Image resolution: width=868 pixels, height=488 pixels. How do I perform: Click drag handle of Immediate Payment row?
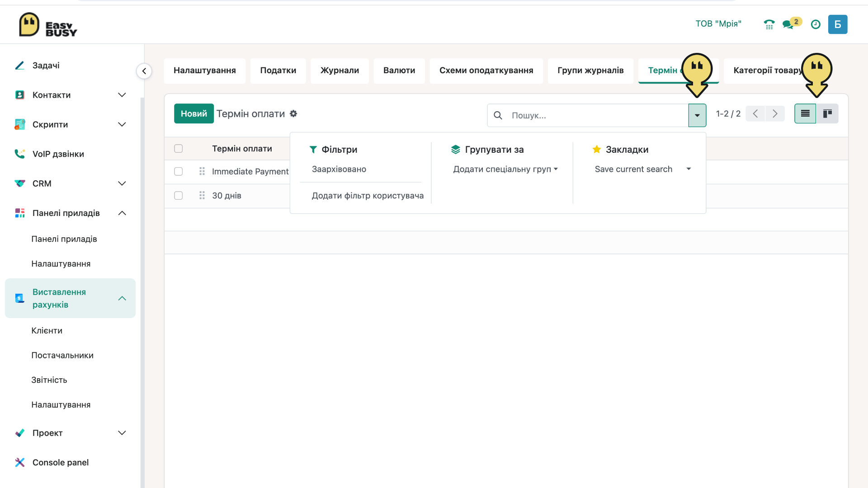202,171
